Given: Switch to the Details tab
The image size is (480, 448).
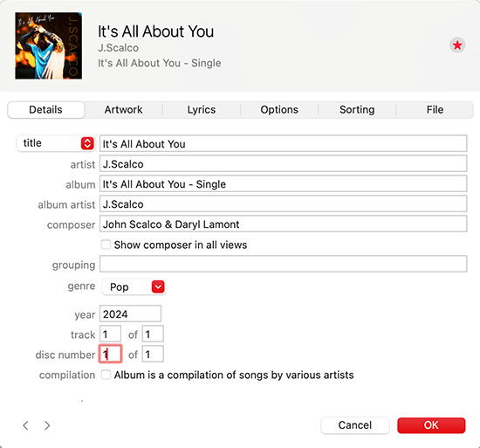Looking at the screenshot, I should pyautogui.click(x=46, y=110).
